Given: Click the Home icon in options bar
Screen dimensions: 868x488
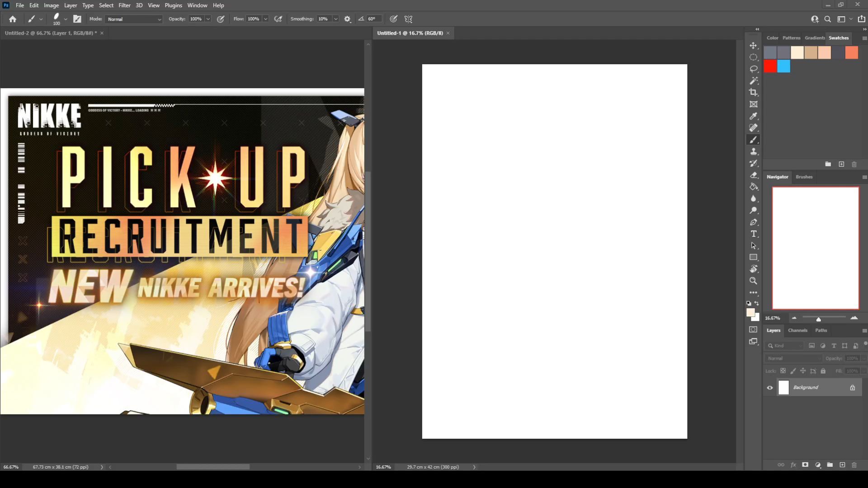Looking at the screenshot, I should click(x=13, y=19).
